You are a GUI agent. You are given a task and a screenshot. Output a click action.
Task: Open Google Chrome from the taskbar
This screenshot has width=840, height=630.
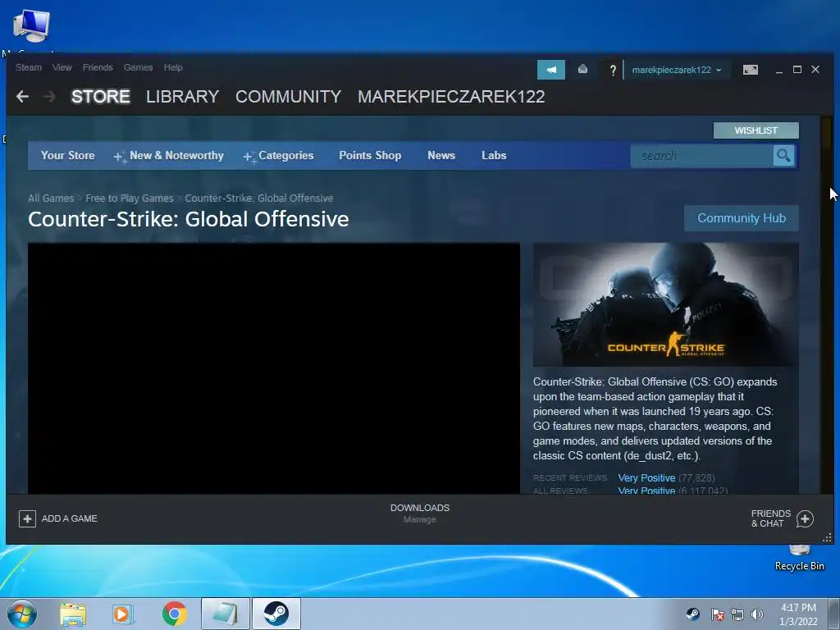pyautogui.click(x=174, y=614)
